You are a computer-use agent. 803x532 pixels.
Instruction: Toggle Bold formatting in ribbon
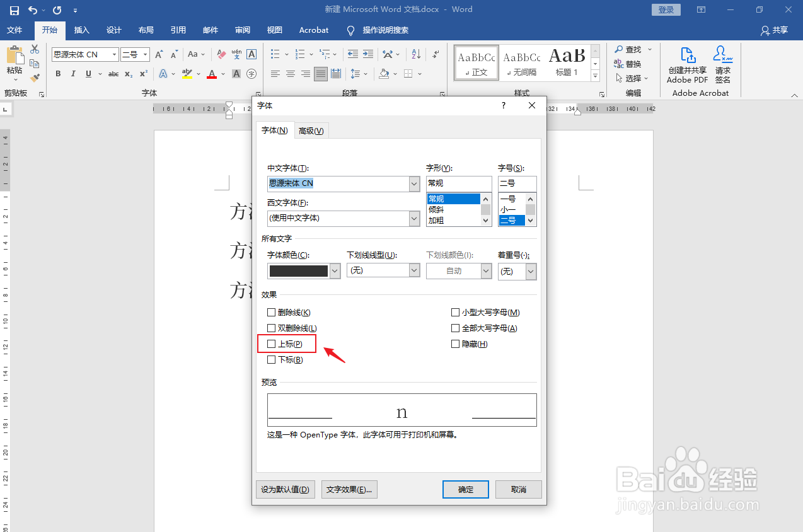coord(58,74)
